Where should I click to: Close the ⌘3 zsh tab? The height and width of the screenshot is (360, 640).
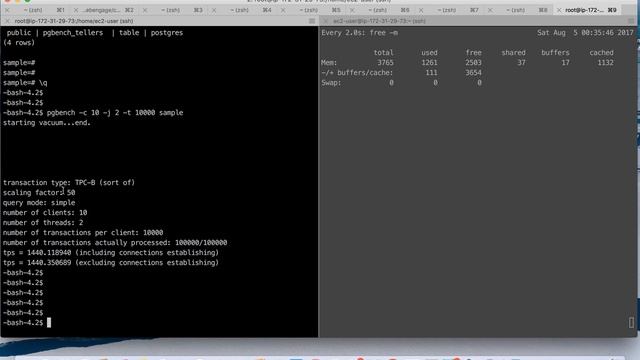145,10
